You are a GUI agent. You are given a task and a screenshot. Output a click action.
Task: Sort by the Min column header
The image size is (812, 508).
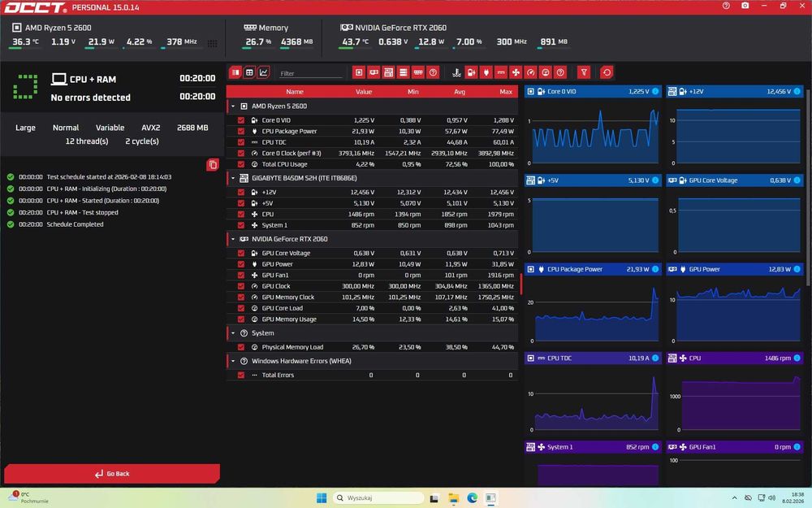coord(412,92)
